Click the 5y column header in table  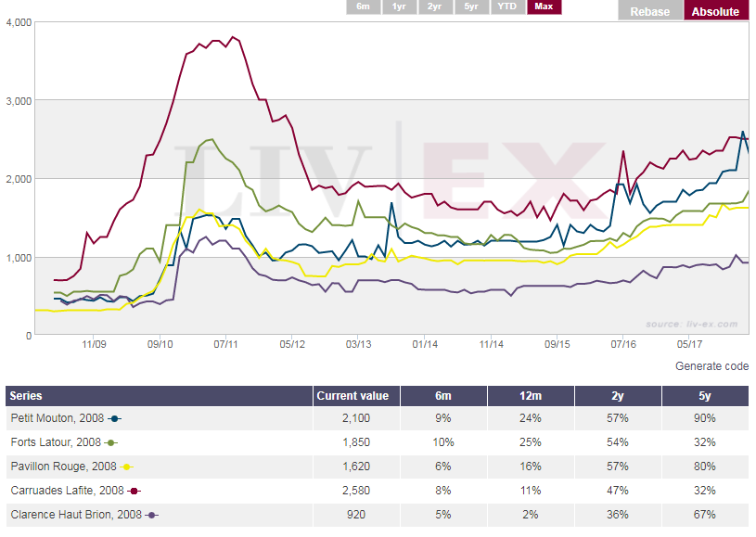(x=705, y=396)
